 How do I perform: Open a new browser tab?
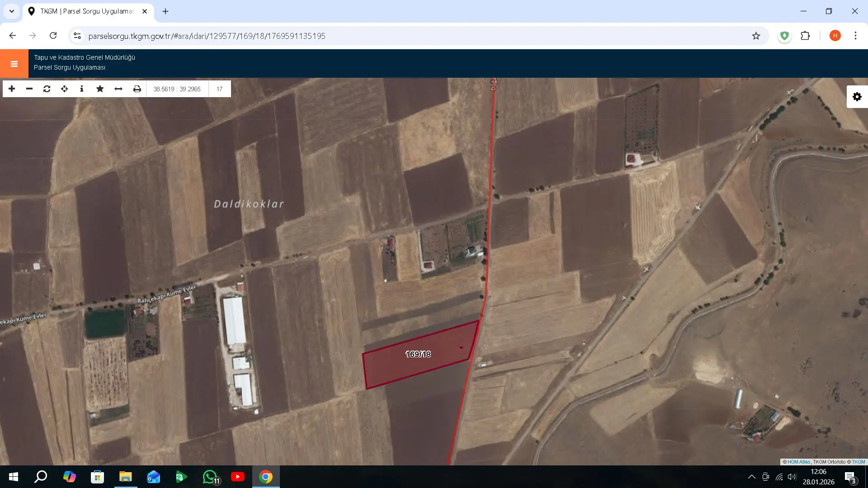click(165, 11)
